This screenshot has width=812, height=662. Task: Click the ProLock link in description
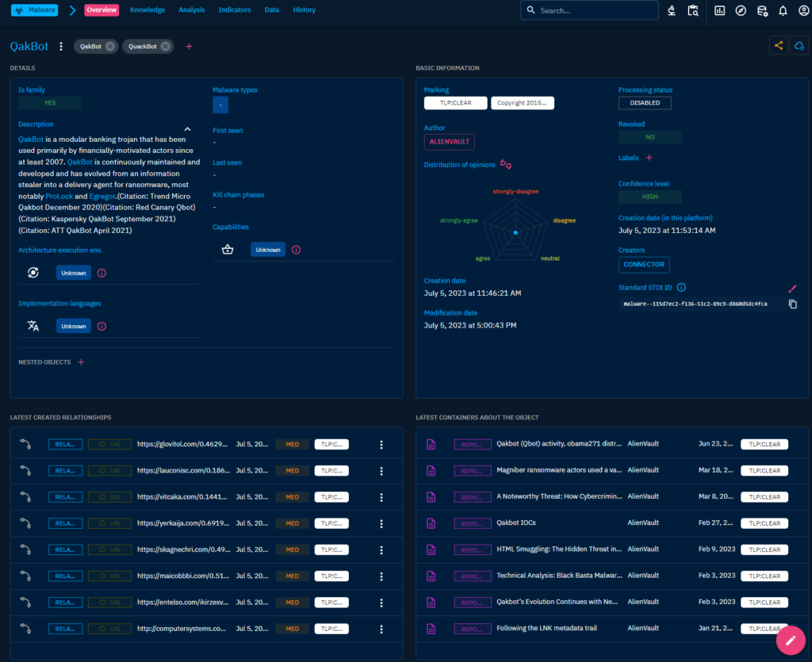coord(59,196)
